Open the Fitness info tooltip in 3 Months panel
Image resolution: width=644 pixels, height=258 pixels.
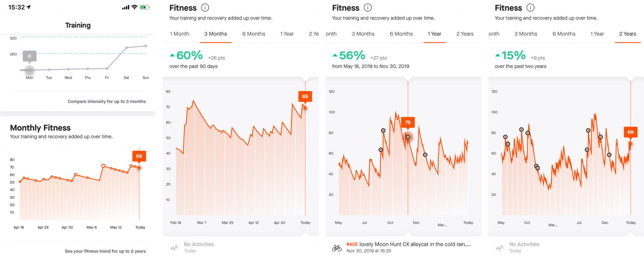coord(205,7)
